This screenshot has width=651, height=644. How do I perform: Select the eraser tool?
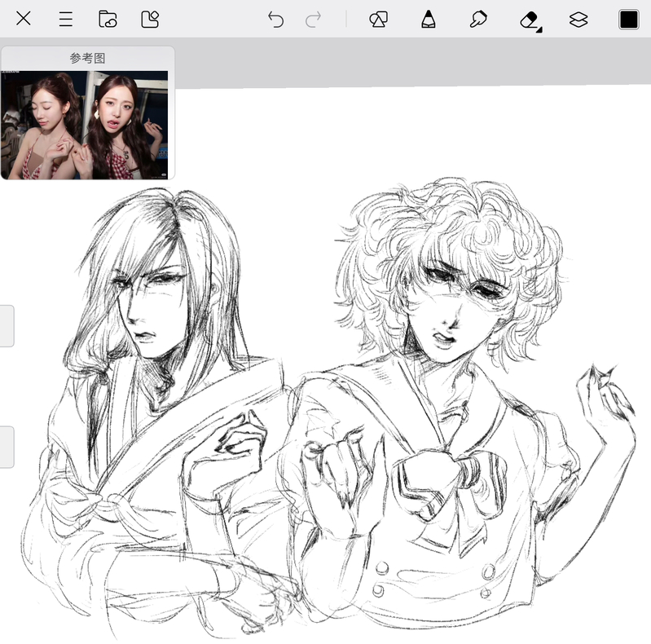530,20
